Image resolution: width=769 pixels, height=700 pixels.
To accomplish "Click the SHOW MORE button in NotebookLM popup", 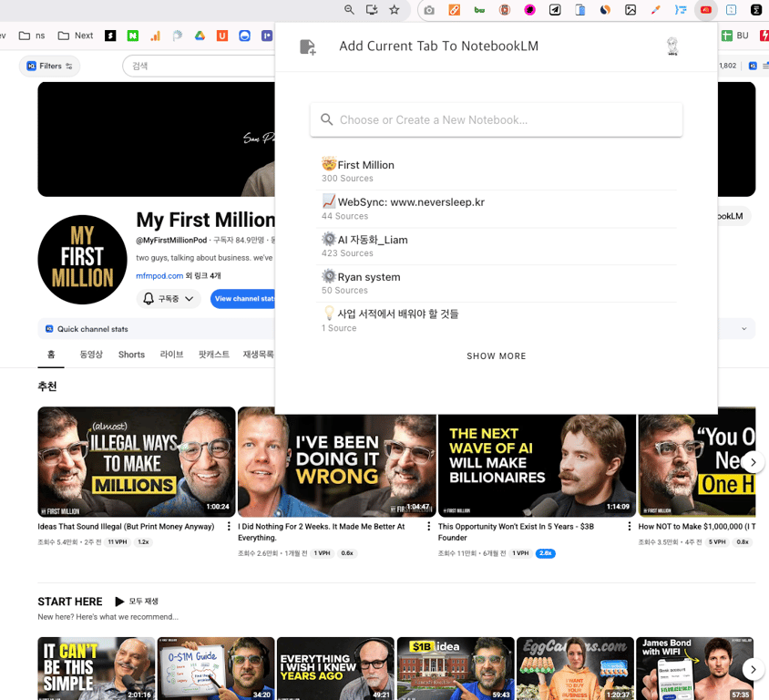I will tap(496, 355).
